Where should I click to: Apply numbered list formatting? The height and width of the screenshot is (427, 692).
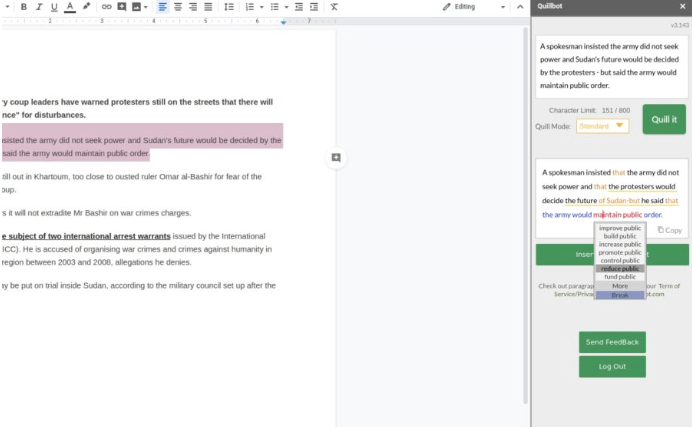click(250, 7)
